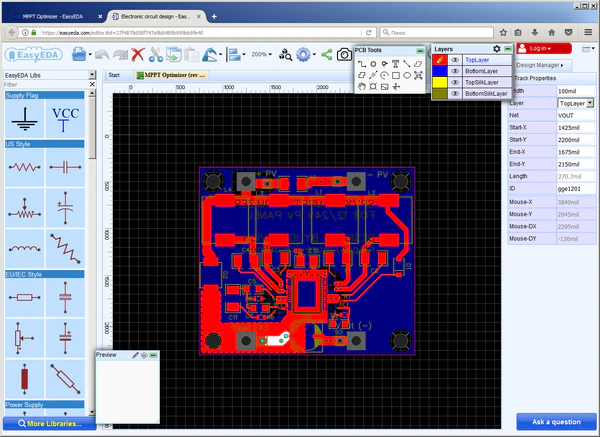Click the scissors Cut icon
This screenshot has width=600, height=437.
(157, 54)
